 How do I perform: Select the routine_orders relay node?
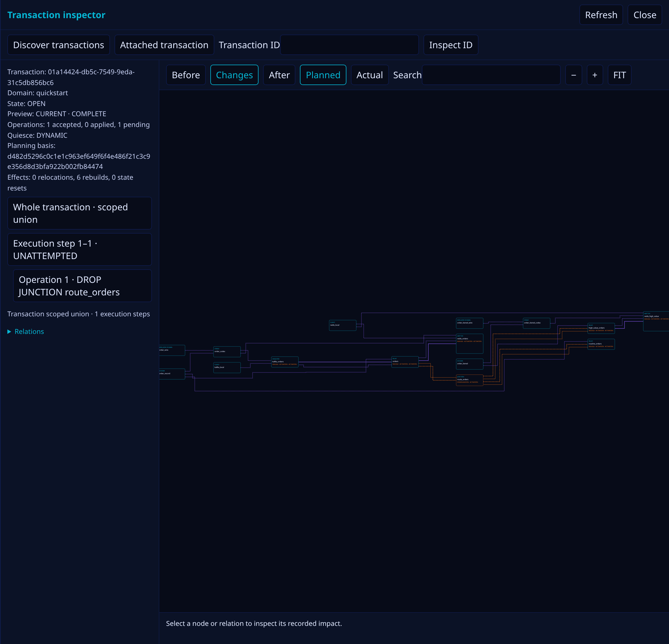coord(601,344)
